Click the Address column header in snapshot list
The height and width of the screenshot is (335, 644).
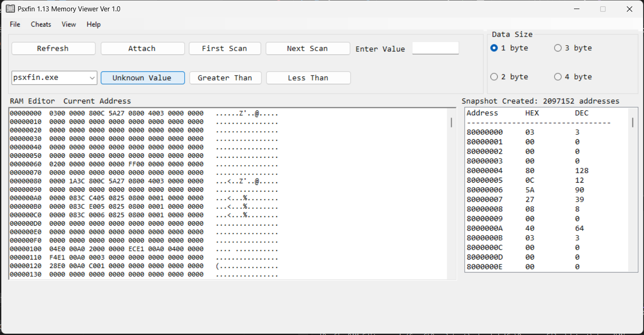(x=482, y=113)
